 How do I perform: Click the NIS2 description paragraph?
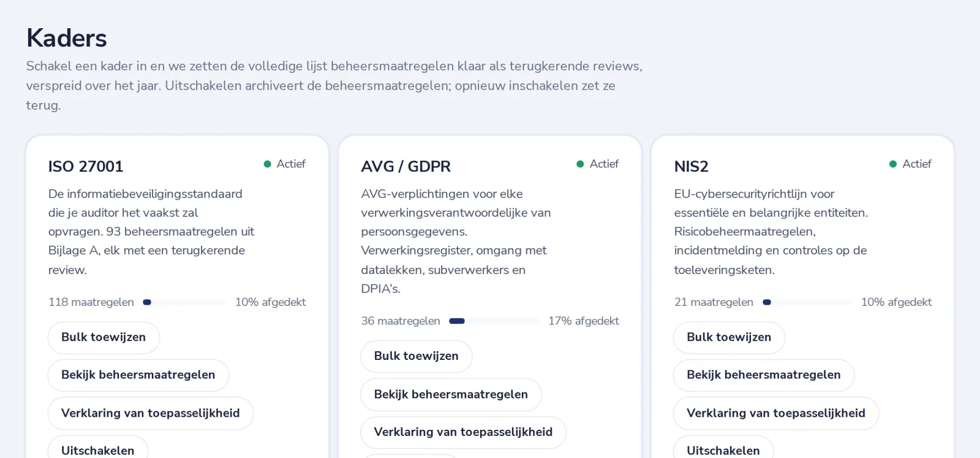771,232
